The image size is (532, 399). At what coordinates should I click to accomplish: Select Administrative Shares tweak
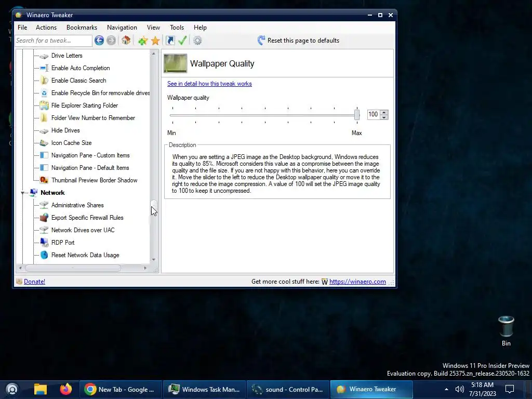pyautogui.click(x=77, y=205)
